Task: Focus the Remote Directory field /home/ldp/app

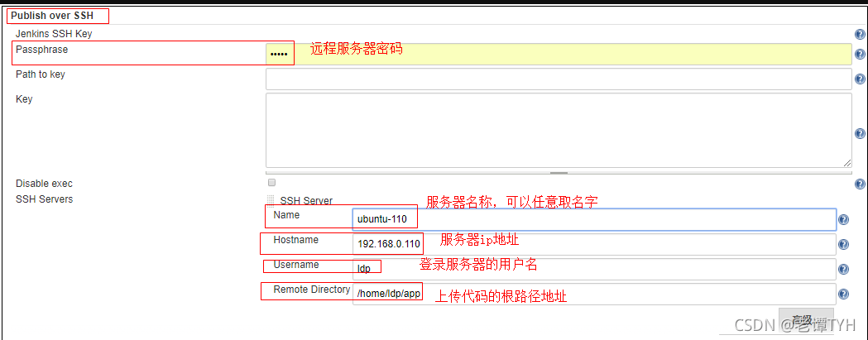Action: click(x=594, y=294)
